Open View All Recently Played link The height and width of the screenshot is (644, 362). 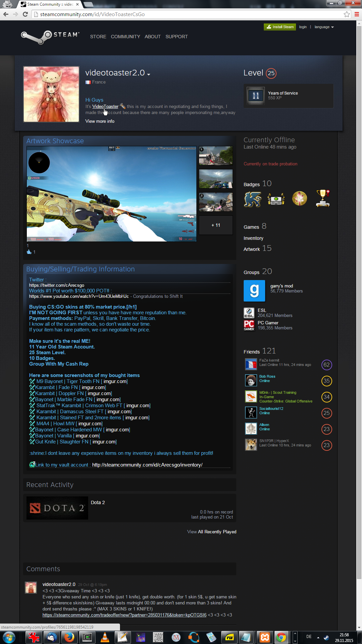pyautogui.click(x=212, y=532)
